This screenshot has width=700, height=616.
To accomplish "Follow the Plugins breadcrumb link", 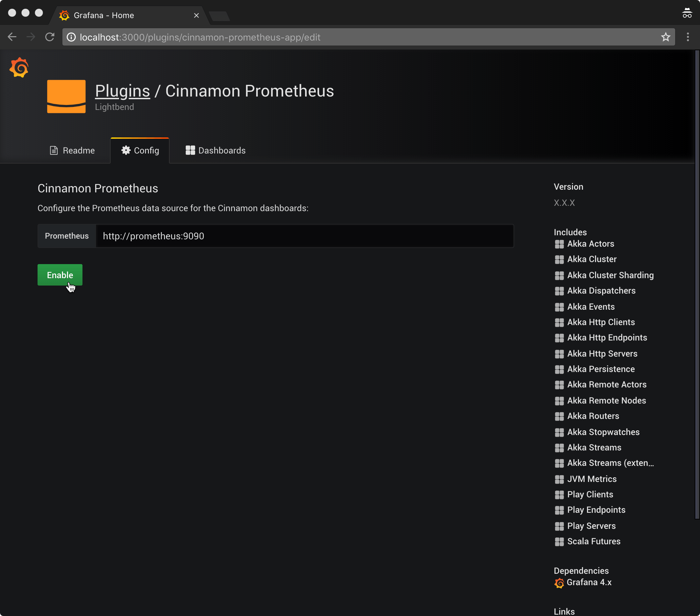I will tap(122, 91).
